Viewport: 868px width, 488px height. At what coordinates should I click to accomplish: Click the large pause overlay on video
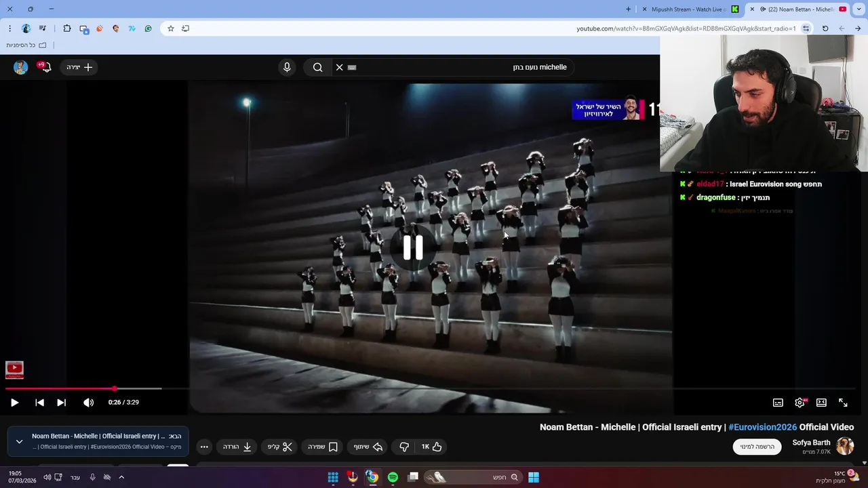point(413,248)
